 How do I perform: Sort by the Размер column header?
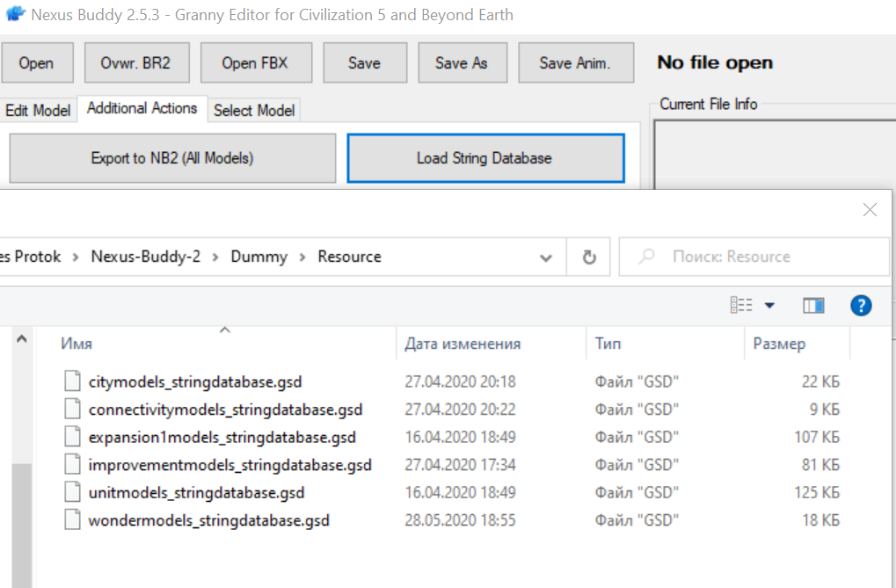pyautogui.click(x=798, y=344)
